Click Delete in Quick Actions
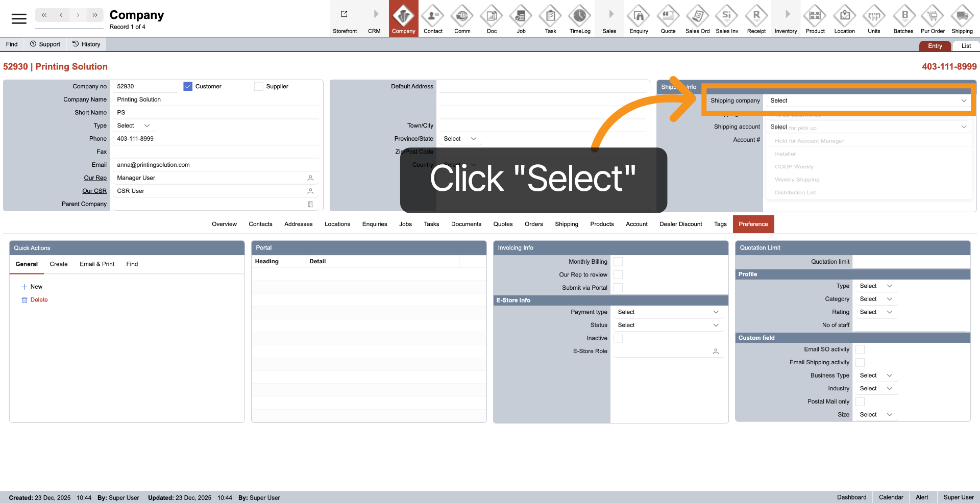Image resolution: width=980 pixels, height=503 pixels. point(39,300)
